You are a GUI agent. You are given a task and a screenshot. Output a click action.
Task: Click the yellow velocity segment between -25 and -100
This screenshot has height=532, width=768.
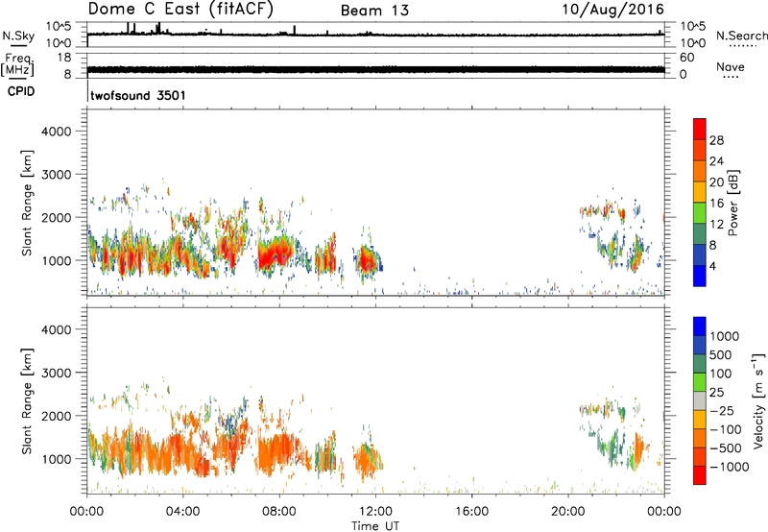(x=700, y=420)
